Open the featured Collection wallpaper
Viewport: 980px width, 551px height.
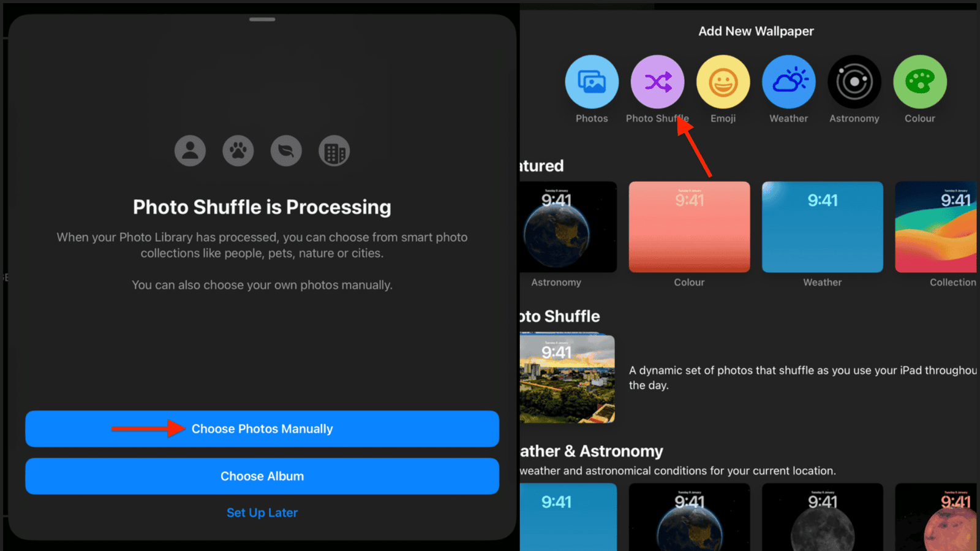point(936,227)
